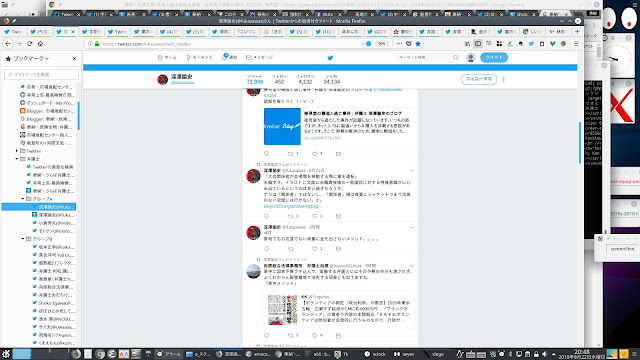The image size is (640, 360).
Task: Toggle the Firefox sidebar button
Action: point(478,44)
